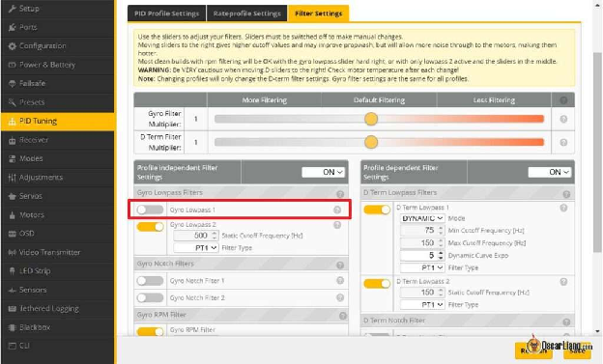Open the Adjustments sliders icon
Viewport: 603px width, 364px height.
point(12,178)
